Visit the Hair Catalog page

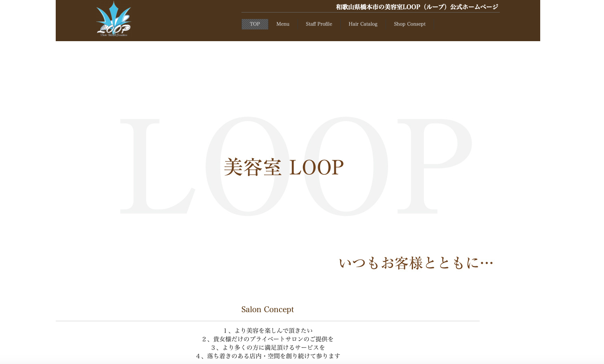tap(363, 24)
